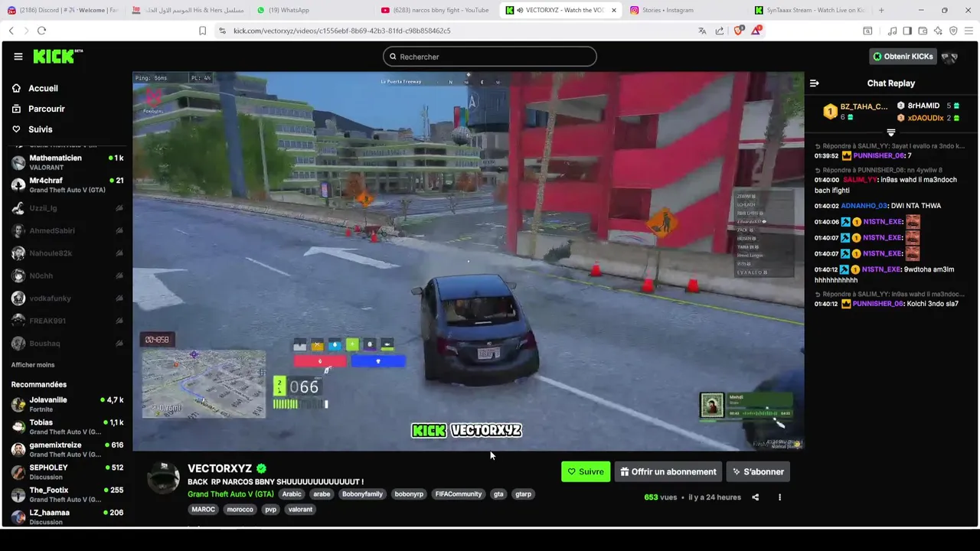980x551 pixels.
Task: Click the Obtenir KICKs button
Action: point(902,57)
